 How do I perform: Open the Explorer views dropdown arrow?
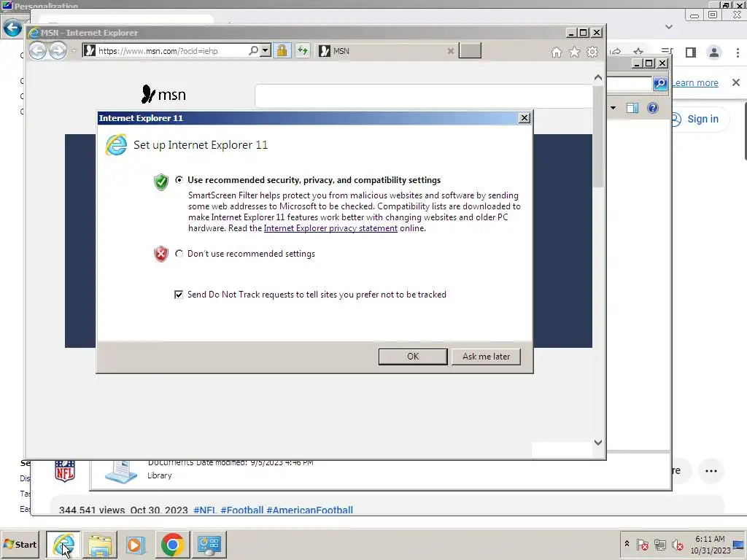tap(613, 108)
